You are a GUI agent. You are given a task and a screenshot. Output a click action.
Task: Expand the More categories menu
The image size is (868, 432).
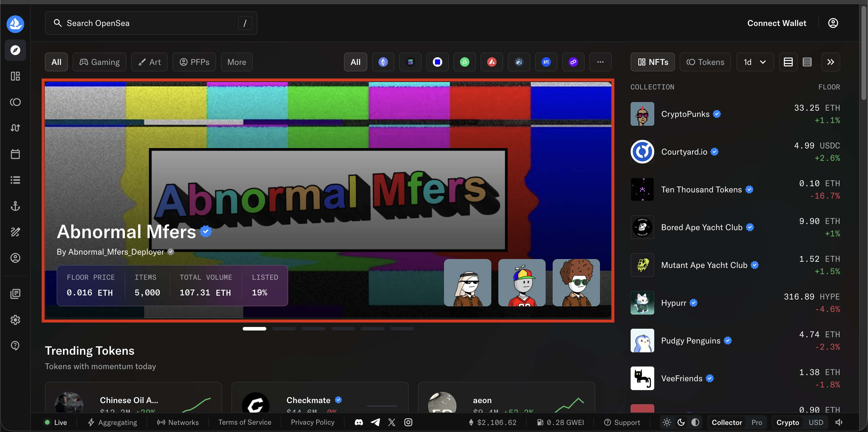point(236,62)
